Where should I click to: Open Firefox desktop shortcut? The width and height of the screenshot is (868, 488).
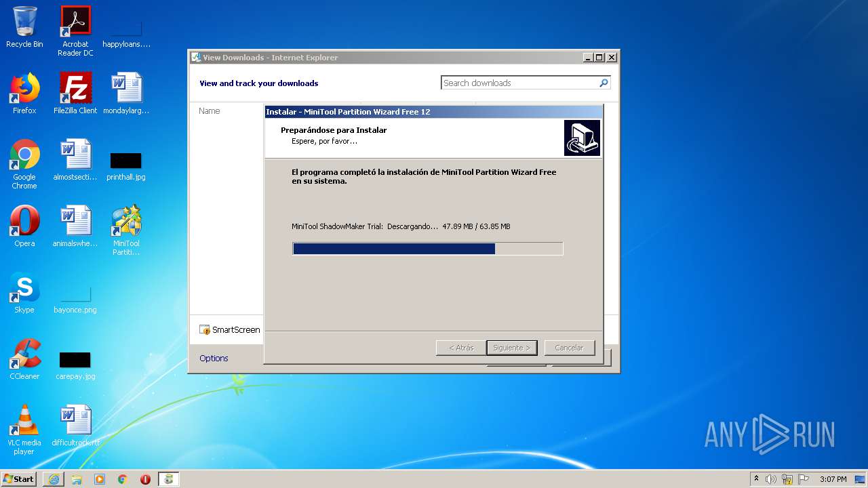click(x=24, y=94)
